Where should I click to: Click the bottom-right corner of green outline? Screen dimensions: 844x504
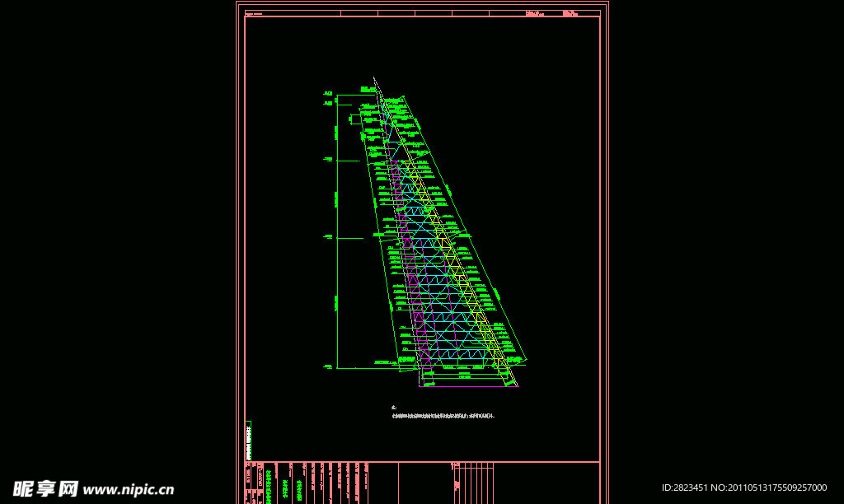click(x=526, y=361)
